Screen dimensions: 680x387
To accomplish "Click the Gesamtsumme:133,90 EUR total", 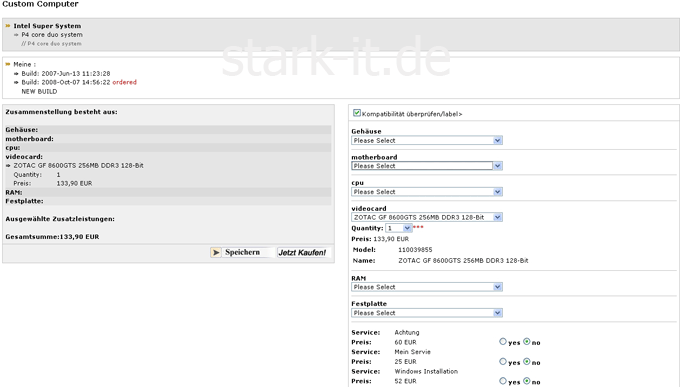I will coord(52,237).
